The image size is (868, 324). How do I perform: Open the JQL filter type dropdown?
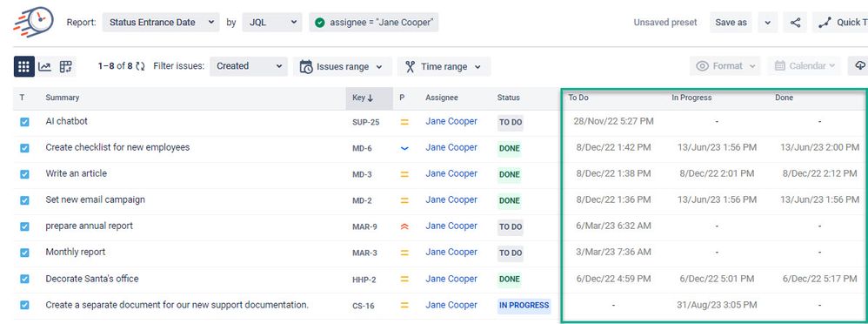[x=272, y=23]
